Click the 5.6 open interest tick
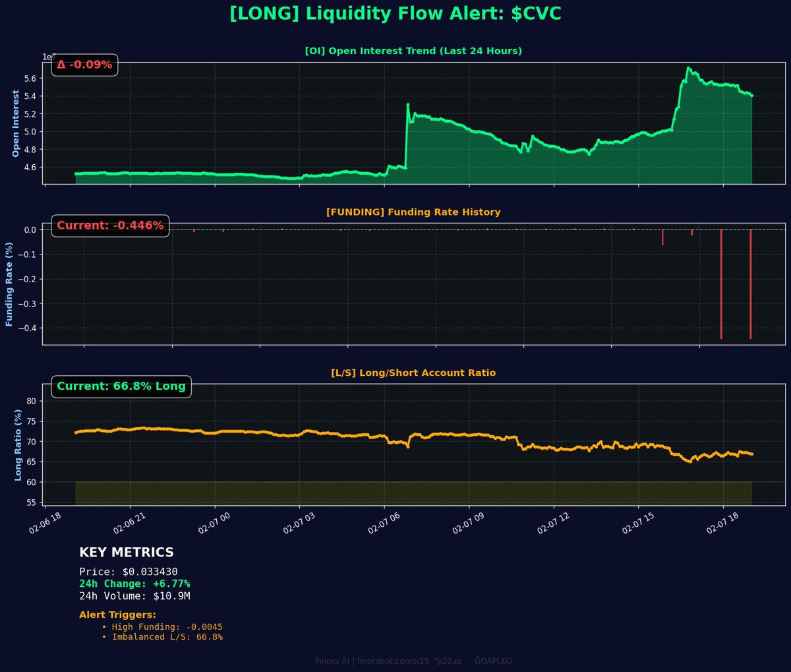Screen dimensions: 791x672 [x=32, y=78]
